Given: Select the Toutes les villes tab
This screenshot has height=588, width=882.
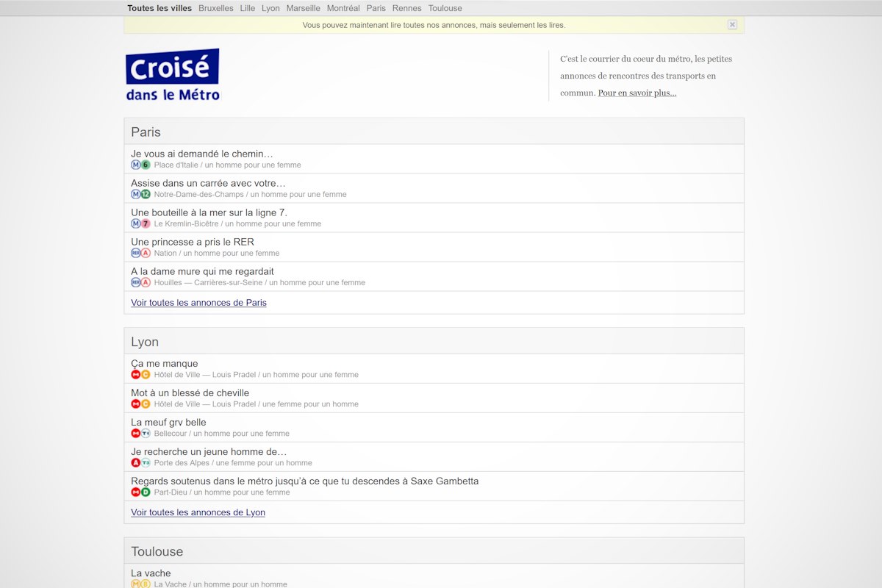Looking at the screenshot, I should (159, 8).
